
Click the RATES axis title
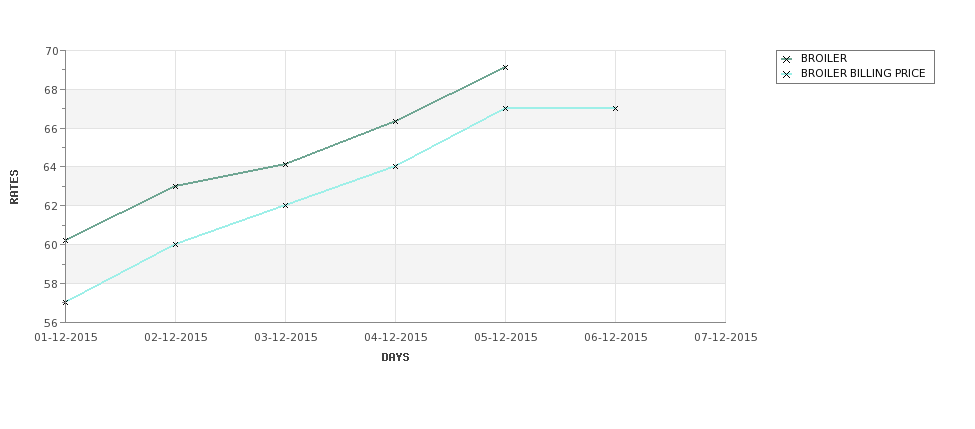point(14,187)
